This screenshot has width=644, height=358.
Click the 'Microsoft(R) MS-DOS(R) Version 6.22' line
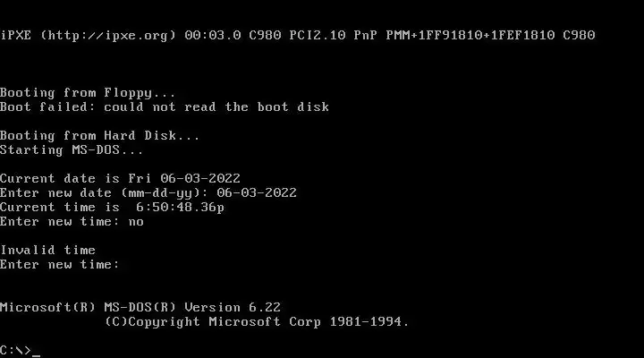coord(140,308)
